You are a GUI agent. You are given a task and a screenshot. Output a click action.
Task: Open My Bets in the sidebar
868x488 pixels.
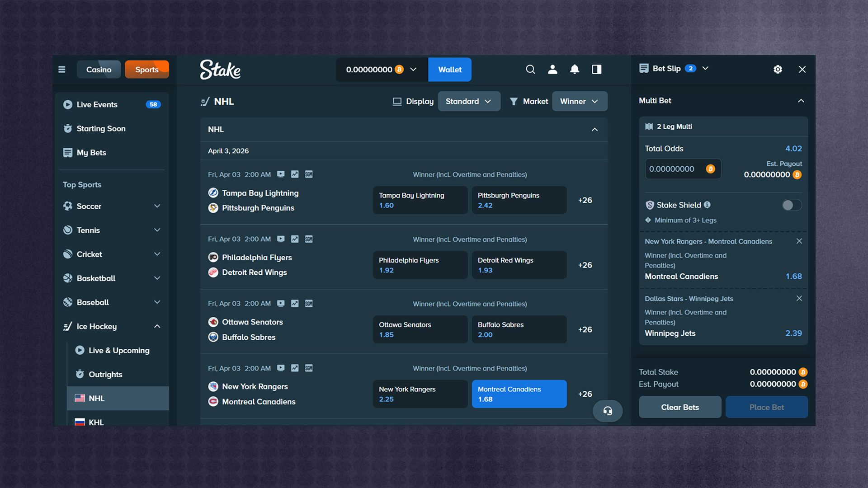tap(112, 153)
